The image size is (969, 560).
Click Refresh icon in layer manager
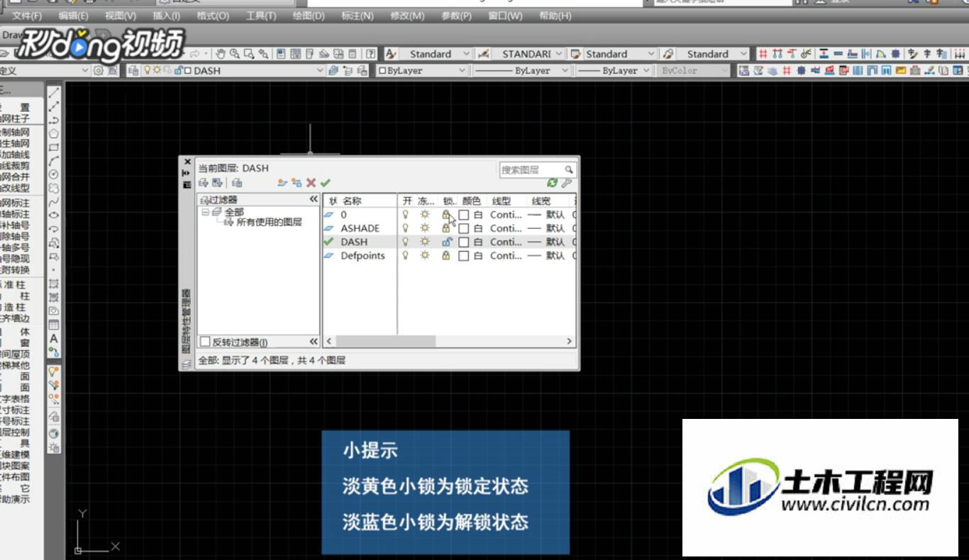(552, 183)
